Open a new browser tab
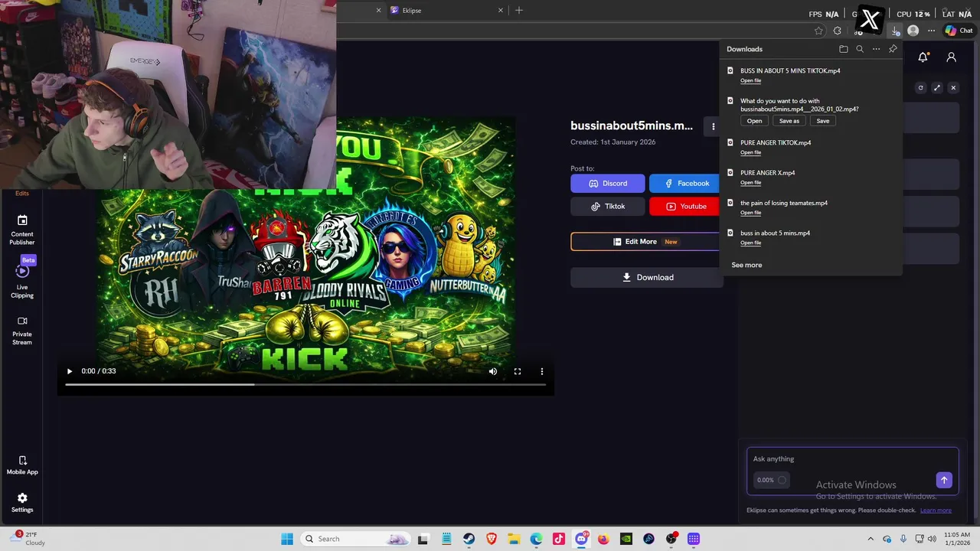980x551 pixels. [x=519, y=10]
